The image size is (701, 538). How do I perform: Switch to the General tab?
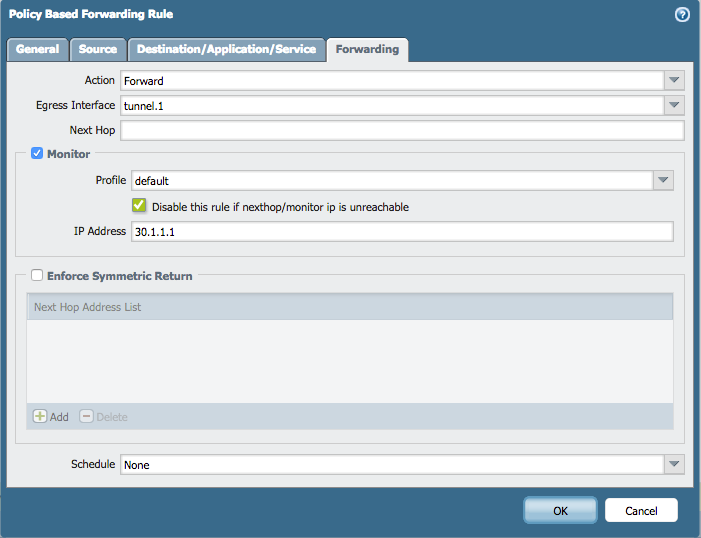38,49
